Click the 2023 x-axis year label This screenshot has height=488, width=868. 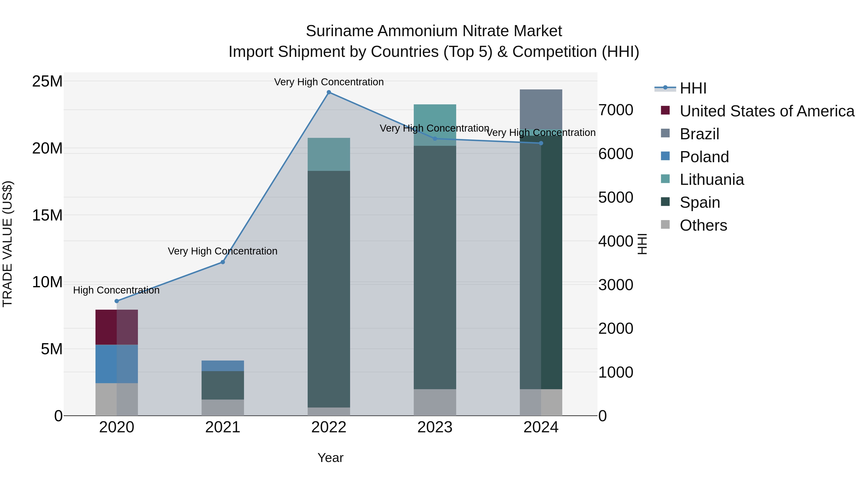coord(435,427)
